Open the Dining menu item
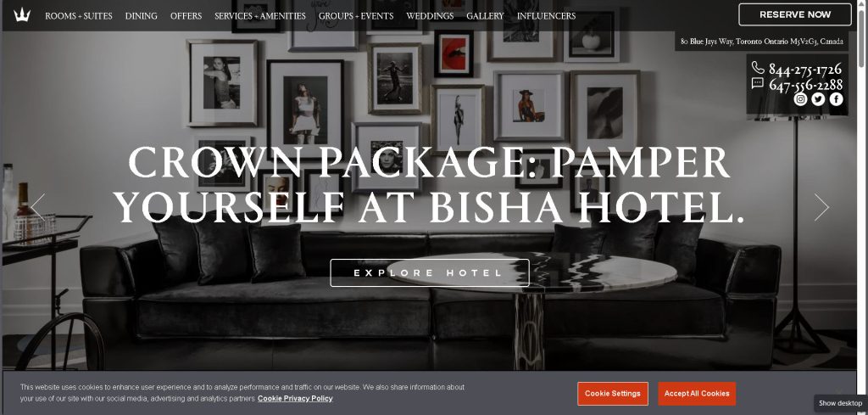This screenshot has width=868, height=415. pos(142,16)
